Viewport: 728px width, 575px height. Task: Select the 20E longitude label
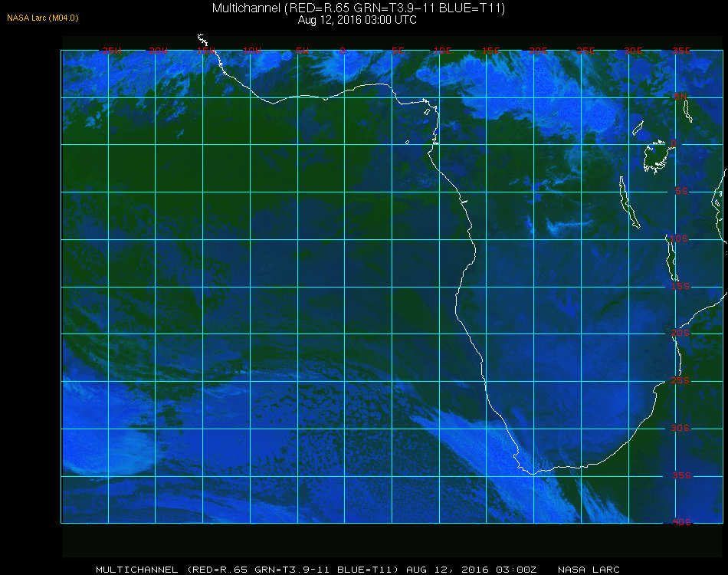coord(538,51)
